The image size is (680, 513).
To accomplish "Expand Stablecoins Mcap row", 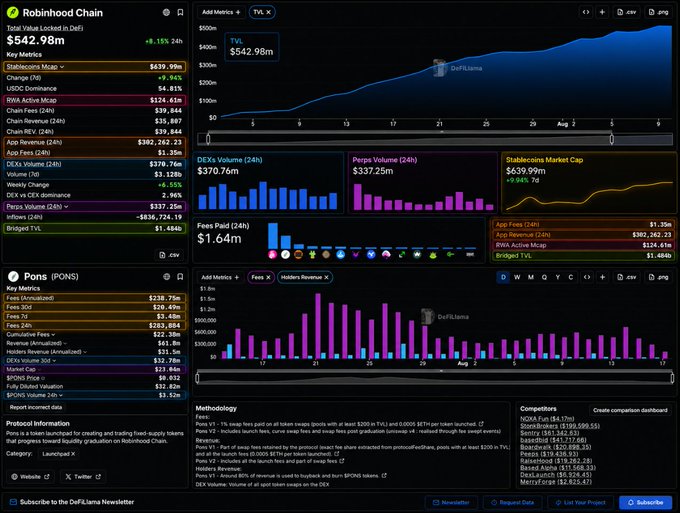I will coord(62,67).
